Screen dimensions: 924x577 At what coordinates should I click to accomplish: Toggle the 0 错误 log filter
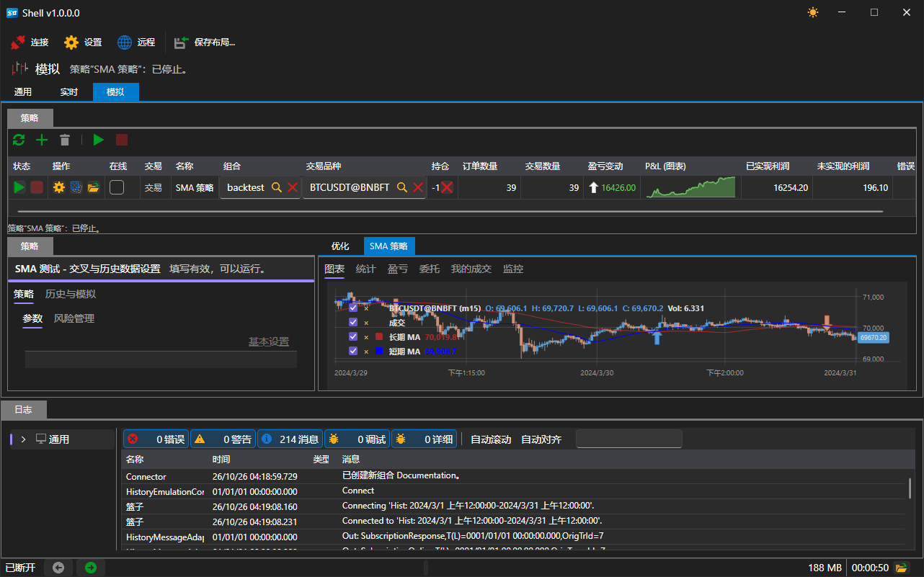coord(156,439)
